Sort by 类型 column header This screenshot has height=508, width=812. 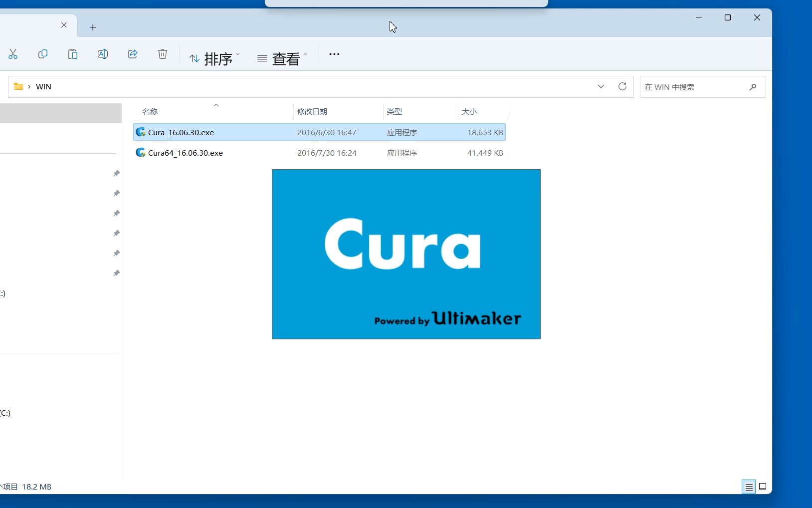coord(395,112)
